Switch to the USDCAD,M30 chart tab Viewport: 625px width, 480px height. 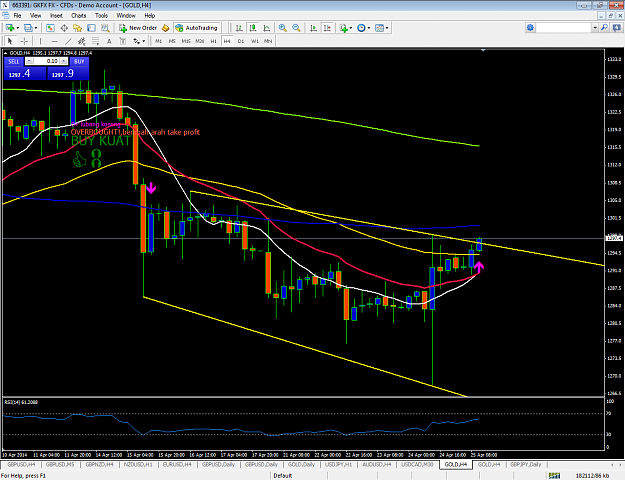pyautogui.click(x=417, y=464)
